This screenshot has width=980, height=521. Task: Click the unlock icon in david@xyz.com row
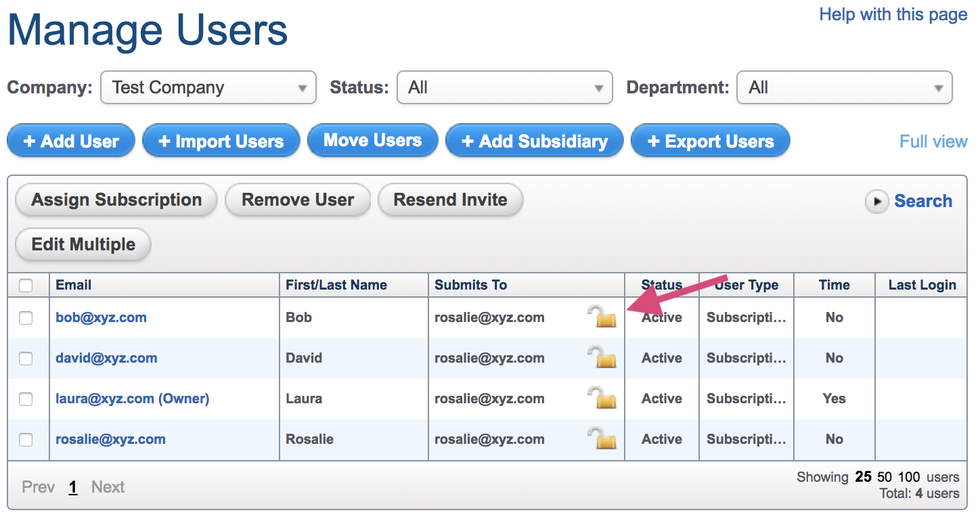pos(602,357)
